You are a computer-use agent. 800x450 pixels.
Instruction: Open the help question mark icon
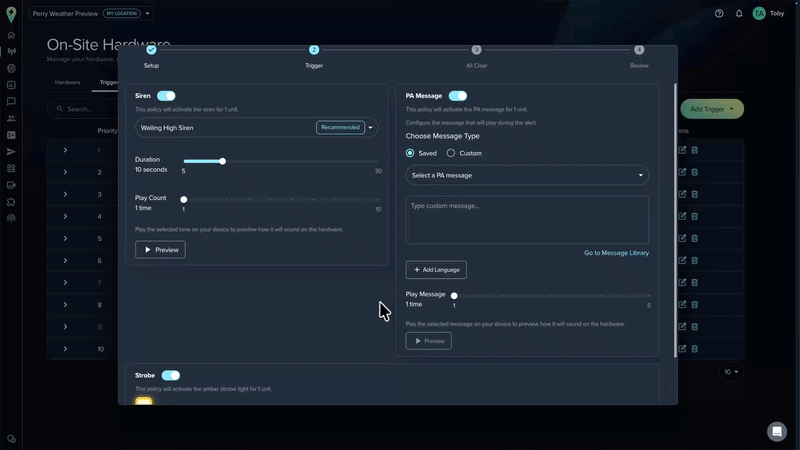(x=719, y=14)
